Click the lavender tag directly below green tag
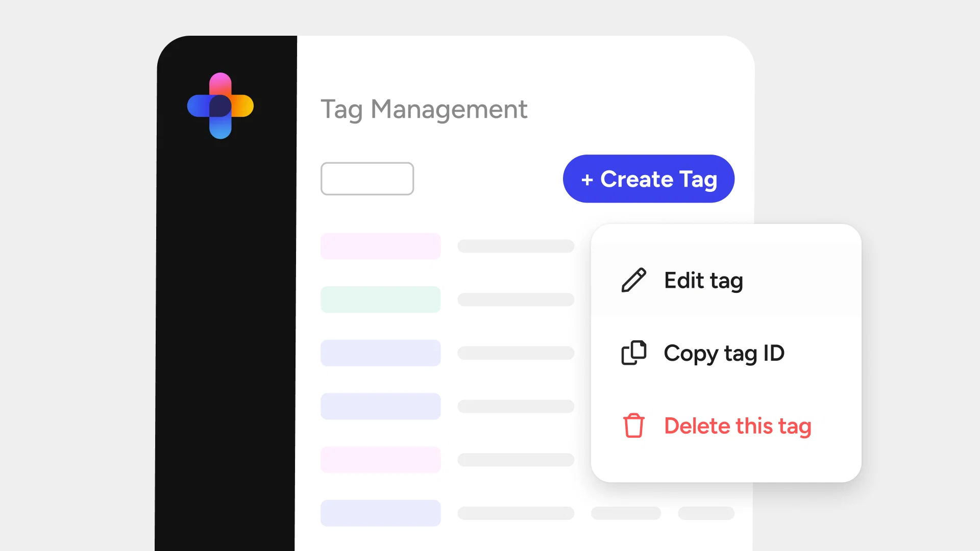This screenshot has height=551, width=980. click(x=380, y=353)
